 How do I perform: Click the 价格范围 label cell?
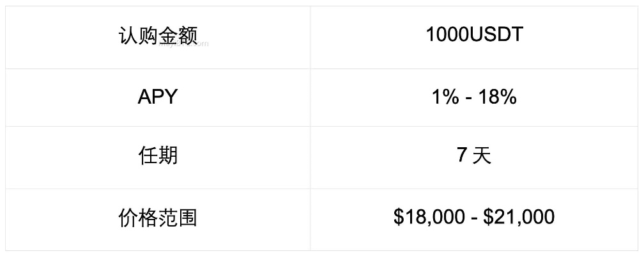(158, 218)
